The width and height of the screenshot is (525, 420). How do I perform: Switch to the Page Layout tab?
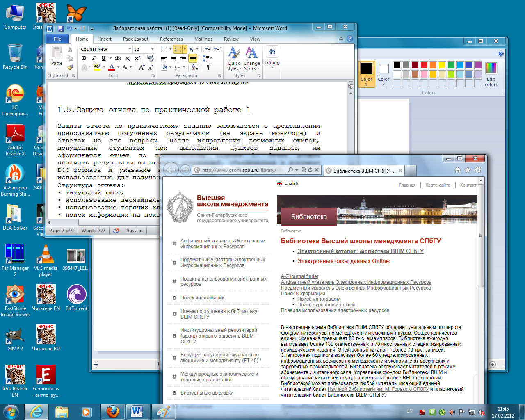(136, 39)
